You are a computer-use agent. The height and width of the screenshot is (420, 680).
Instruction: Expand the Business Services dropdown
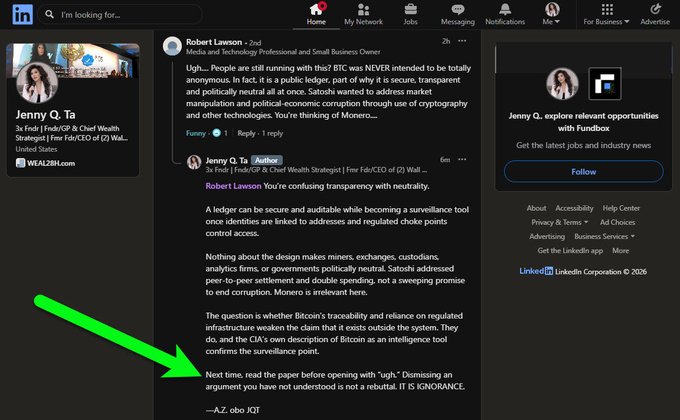[604, 236]
